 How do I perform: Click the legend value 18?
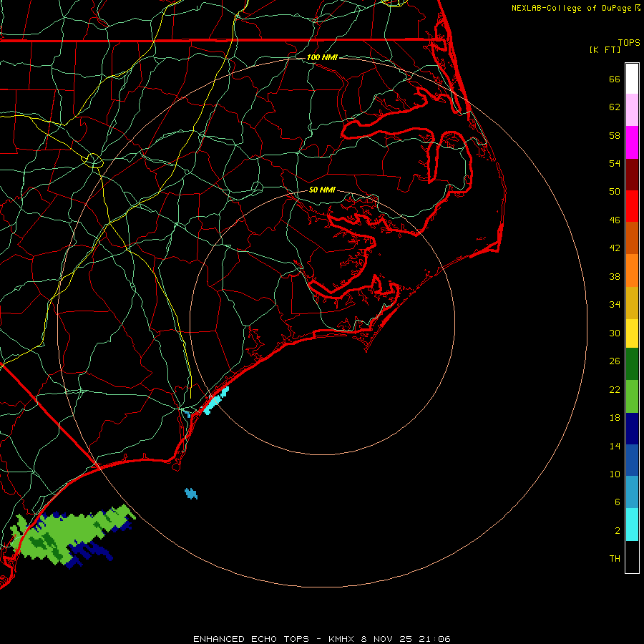click(x=615, y=418)
